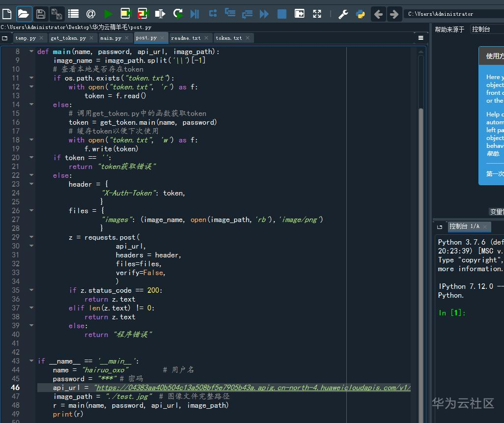Select the 控制台 1/A console tab

464,226
